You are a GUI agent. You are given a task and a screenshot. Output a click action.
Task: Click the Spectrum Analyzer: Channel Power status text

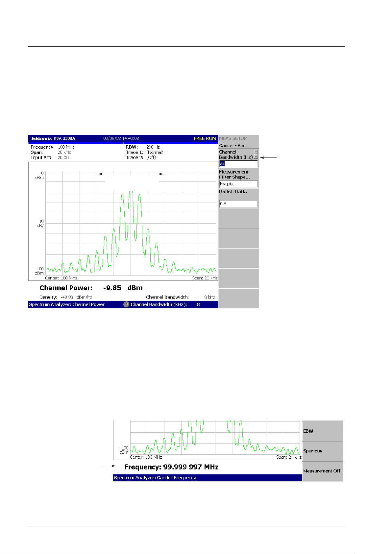click(x=67, y=304)
